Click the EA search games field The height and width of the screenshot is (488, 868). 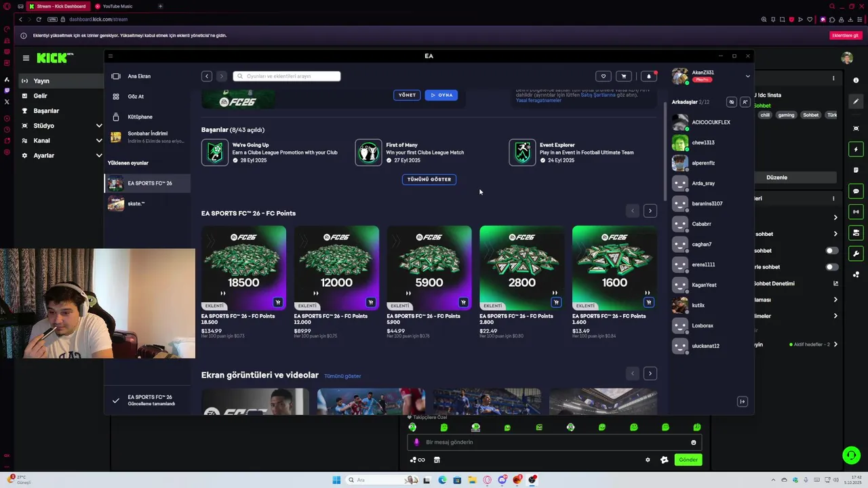[287, 76]
